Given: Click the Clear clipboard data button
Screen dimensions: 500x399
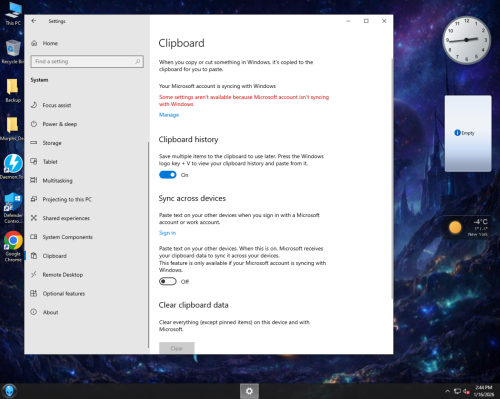Looking at the screenshot, I should pos(177,348).
